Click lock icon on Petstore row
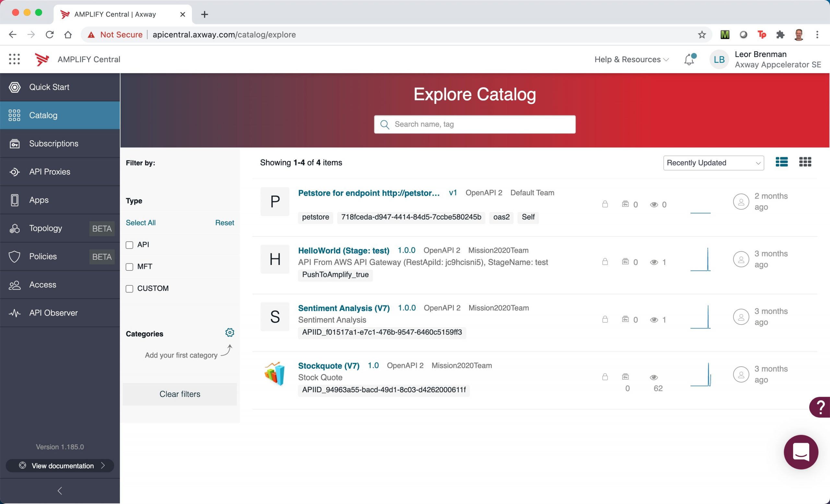Screen dimensions: 830x504 click(x=605, y=204)
